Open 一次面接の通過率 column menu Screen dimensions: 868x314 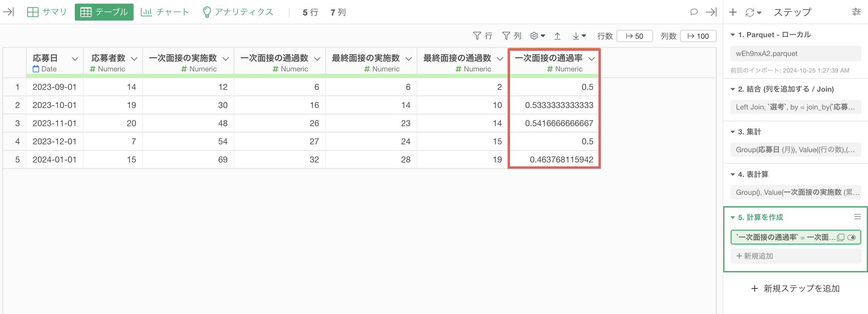point(591,59)
